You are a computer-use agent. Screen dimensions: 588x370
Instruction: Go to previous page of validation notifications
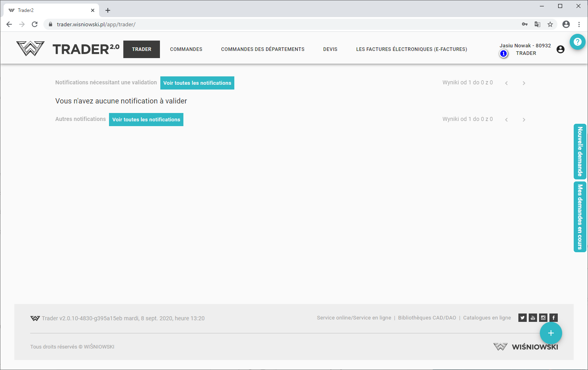click(x=506, y=83)
